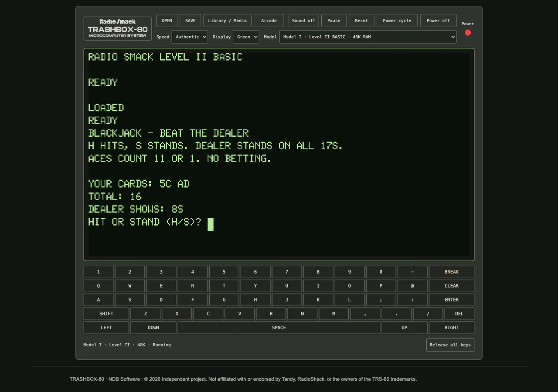558x392 pixels.
Task: Click the 'Model I · Level II · 48K · Running' status text
Action: [127, 345]
